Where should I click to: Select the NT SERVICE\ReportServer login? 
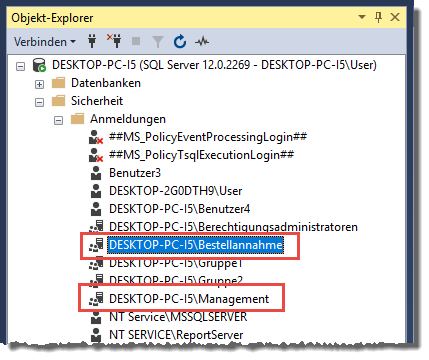point(176,335)
